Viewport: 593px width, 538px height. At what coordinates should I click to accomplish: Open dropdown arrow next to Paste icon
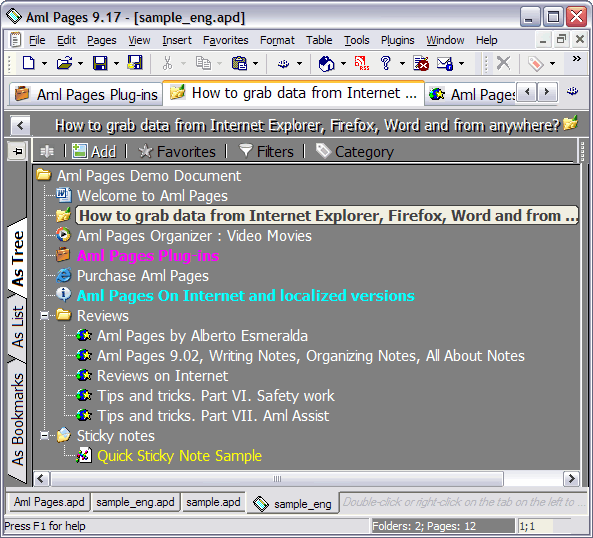pyautogui.click(x=255, y=63)
